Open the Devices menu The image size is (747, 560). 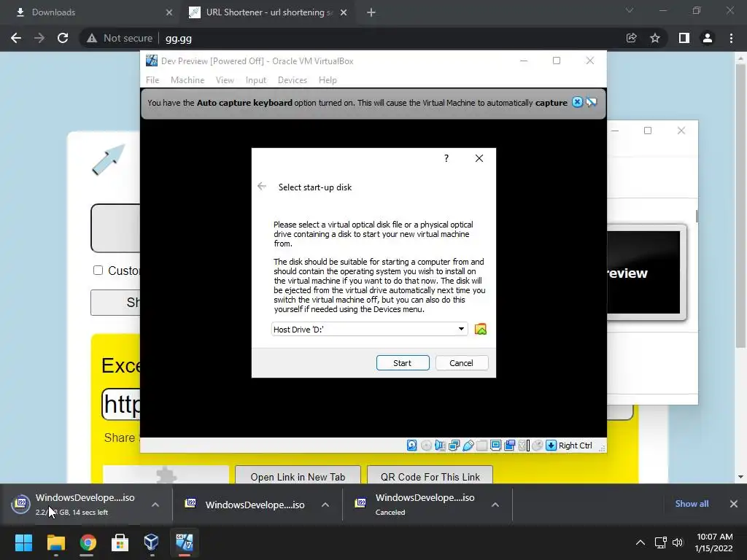click(x=293, y=80)
